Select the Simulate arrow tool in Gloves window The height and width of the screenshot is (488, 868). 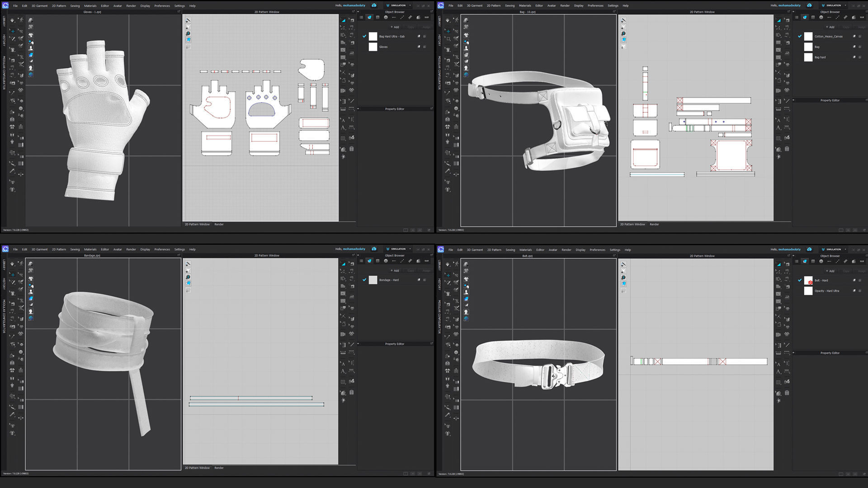click(12, 20)
